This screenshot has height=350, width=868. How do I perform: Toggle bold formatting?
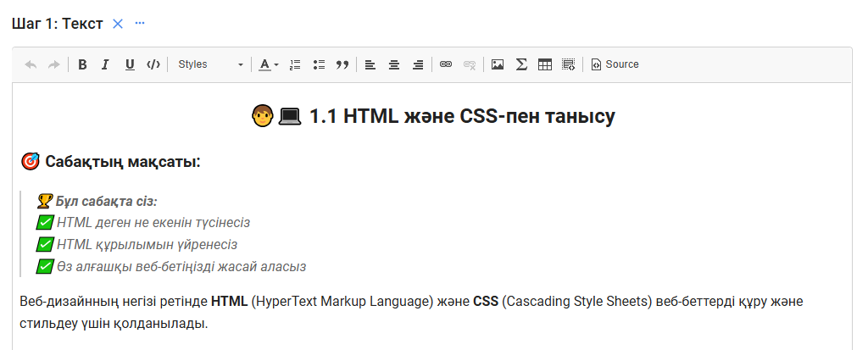pos(82,64)
